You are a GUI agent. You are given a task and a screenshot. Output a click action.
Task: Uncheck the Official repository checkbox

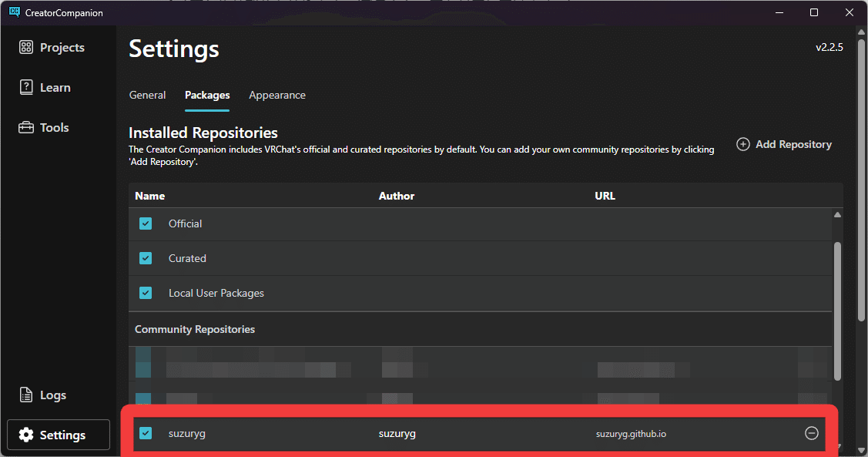click(x=146, y=223)
